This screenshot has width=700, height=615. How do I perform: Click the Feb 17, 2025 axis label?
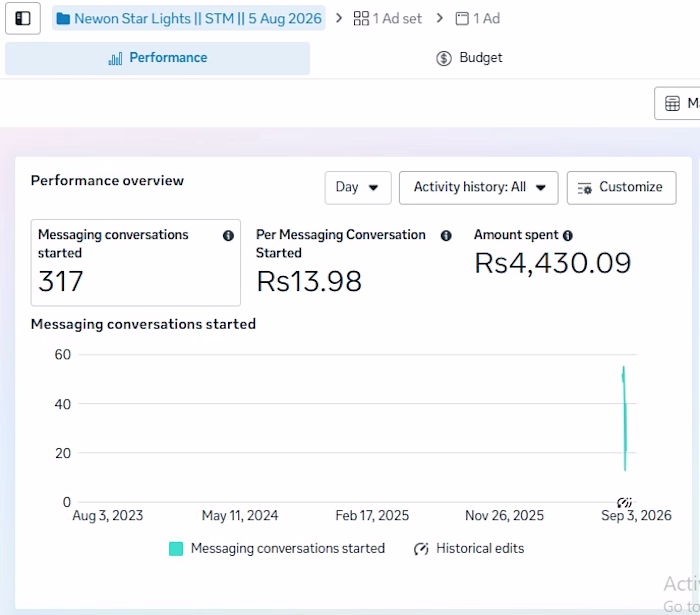(372, 515)
